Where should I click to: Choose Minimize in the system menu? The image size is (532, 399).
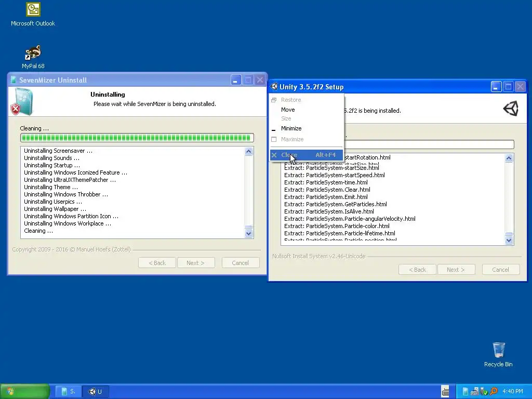point(307,129)
